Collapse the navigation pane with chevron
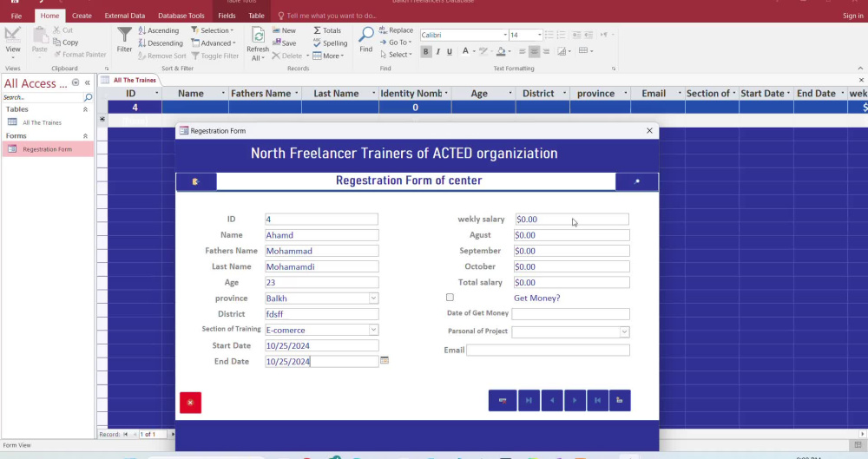868x459 pixels. pos(88,83)
